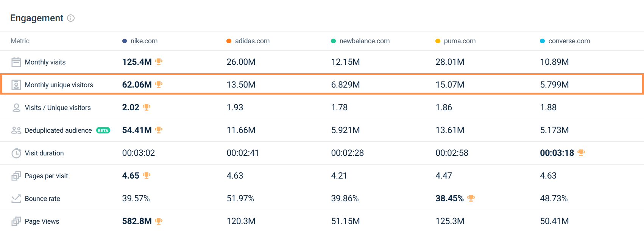The width and height of the screenshot is (644, 243).
Task: Click converse bounce rate 48.73%
Action: 554,198
